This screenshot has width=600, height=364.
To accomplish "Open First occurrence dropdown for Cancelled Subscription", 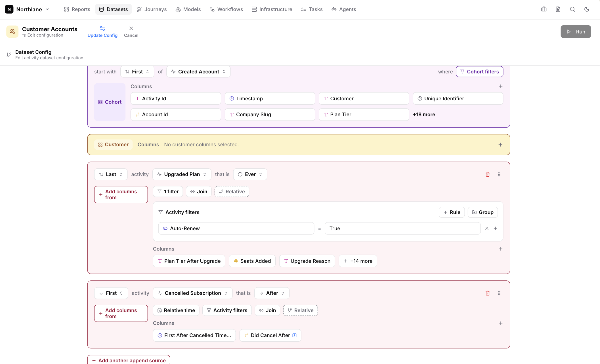I will 111,293.
